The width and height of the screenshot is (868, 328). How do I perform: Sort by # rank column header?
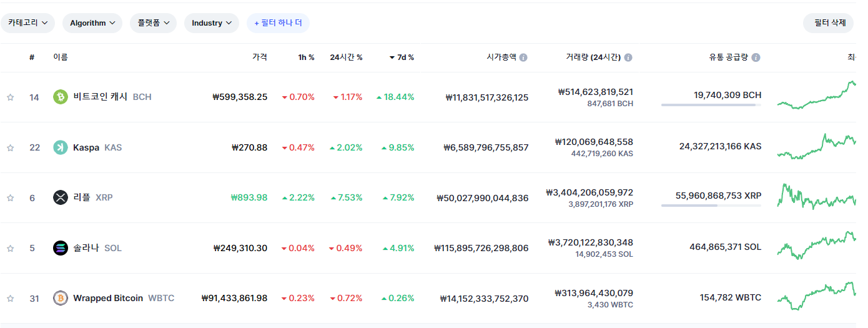tap(32, 57)
